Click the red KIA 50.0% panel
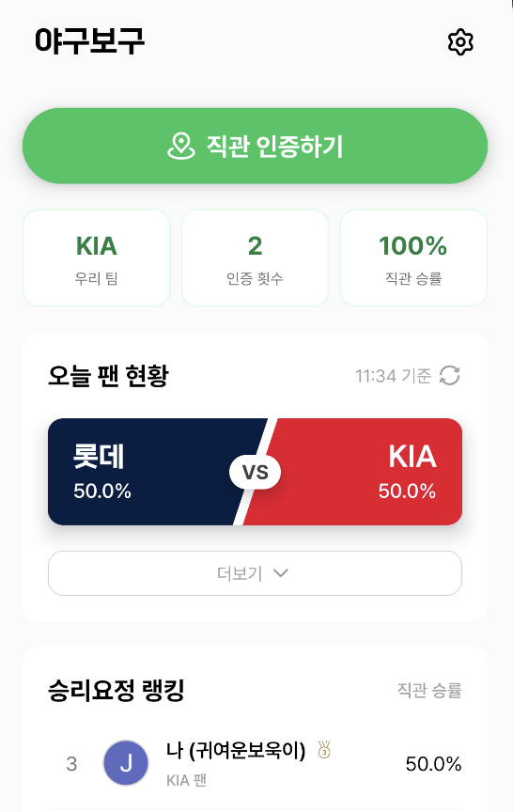Image resolution: width=513 pixels, height=812 pixels. point(363,472)
